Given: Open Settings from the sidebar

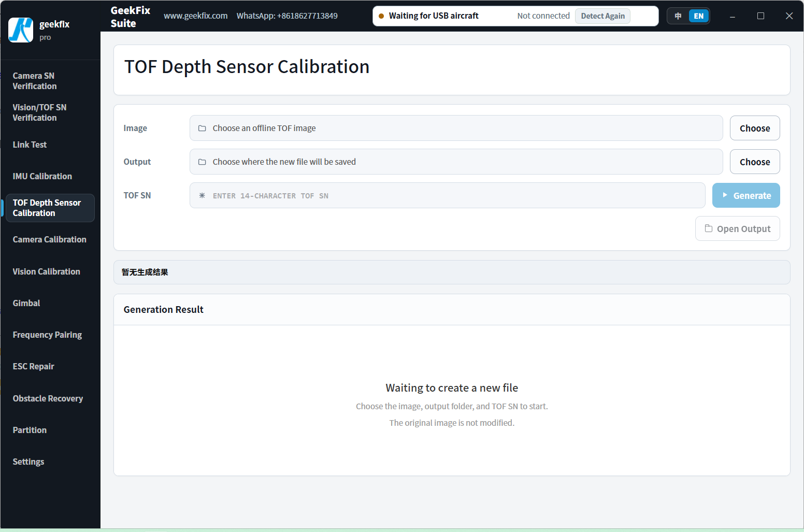Looking at the screenshot, I should pos(50,462).
